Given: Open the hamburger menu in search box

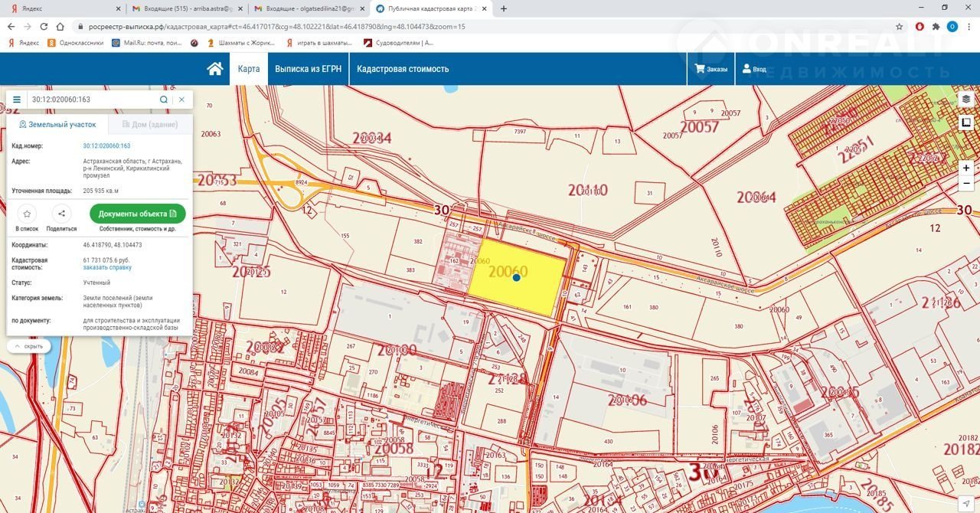Looking at the screenshot, I should (17, 100).
